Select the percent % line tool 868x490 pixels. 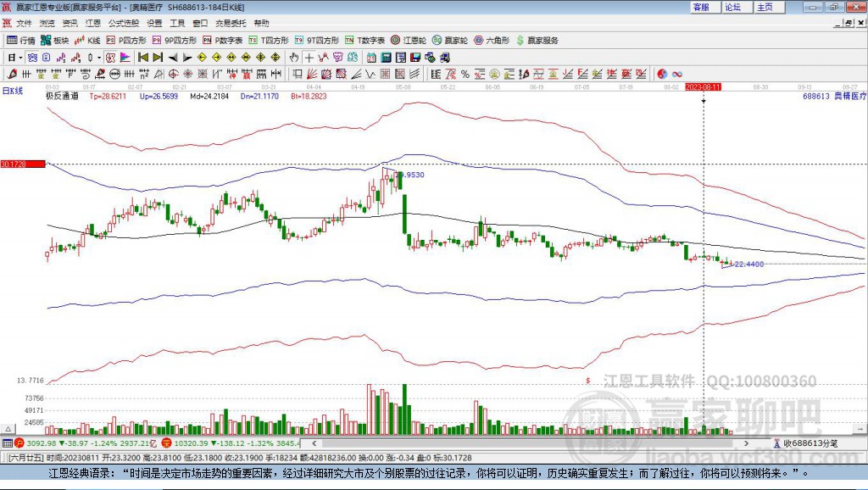(x=465, y=74)
